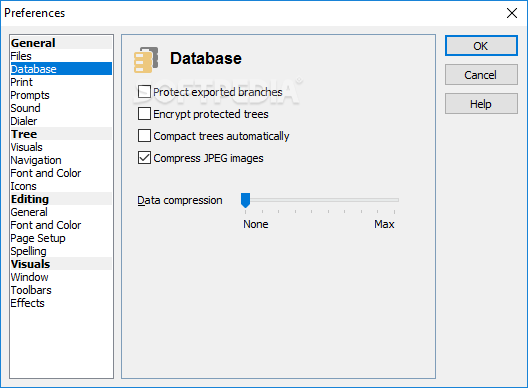This screenshot has width=528, height=388.
Task: Open Help for preferences
Action: click(x=481, y=104)
